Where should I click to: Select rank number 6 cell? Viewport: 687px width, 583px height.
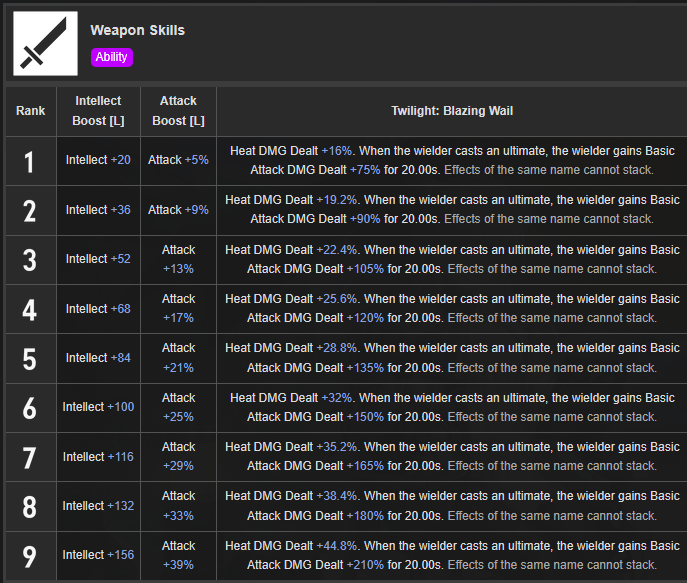point(31,408)
